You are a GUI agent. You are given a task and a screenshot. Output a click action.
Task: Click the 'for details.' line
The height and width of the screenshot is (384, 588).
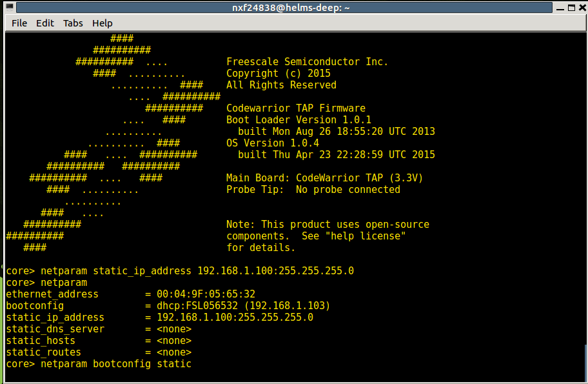(260, 248)
